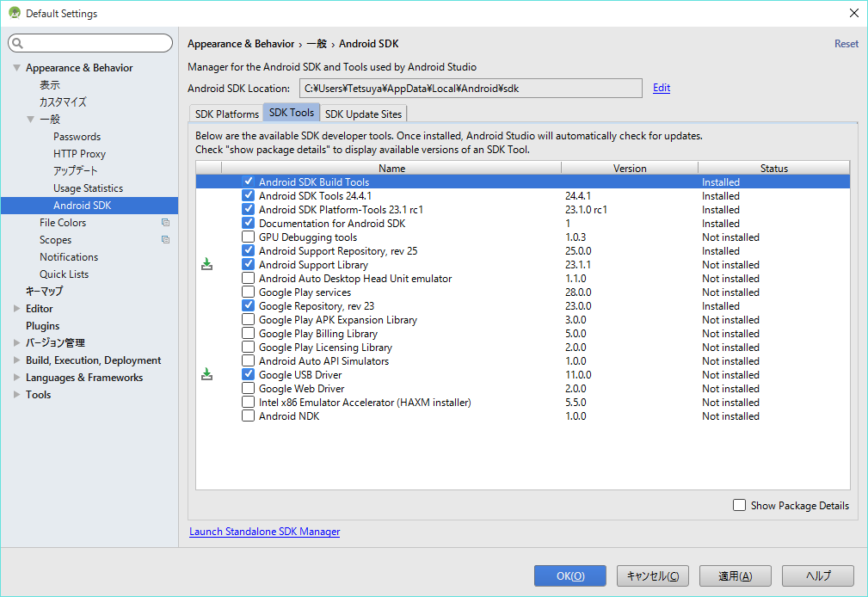Check Google Play Billing Library
868x597 pixels.
click(x=248, y=334)
